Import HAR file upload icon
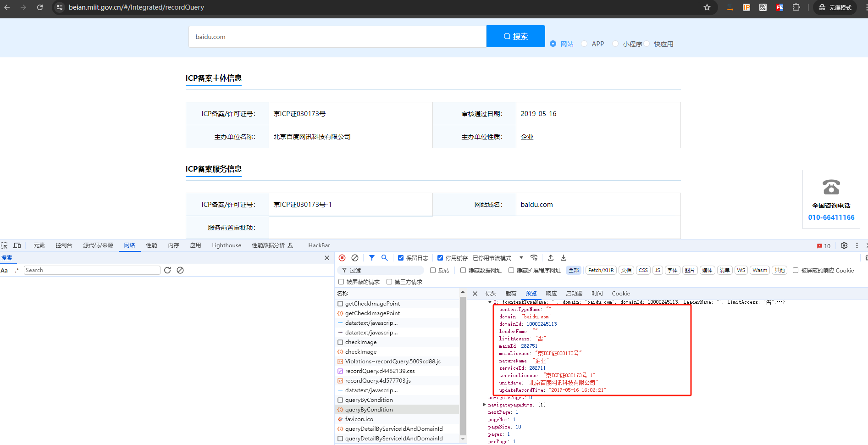 551,258
